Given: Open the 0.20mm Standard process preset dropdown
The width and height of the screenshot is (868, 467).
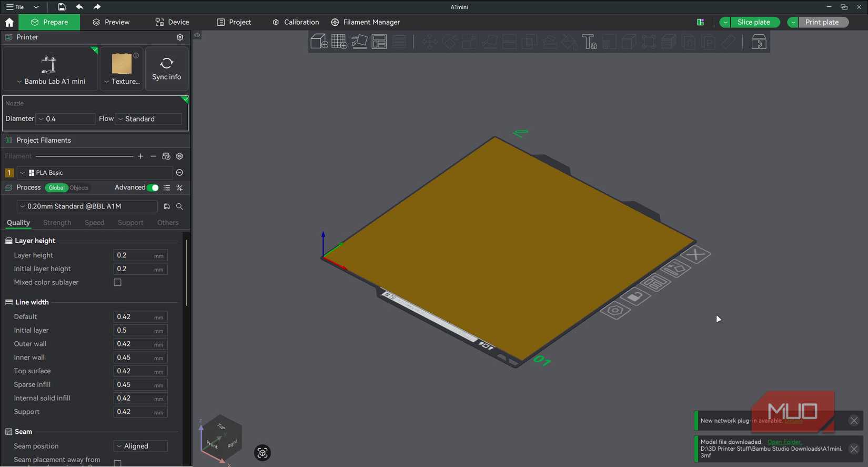Looking at the screenshot, I should pos(87,206).
